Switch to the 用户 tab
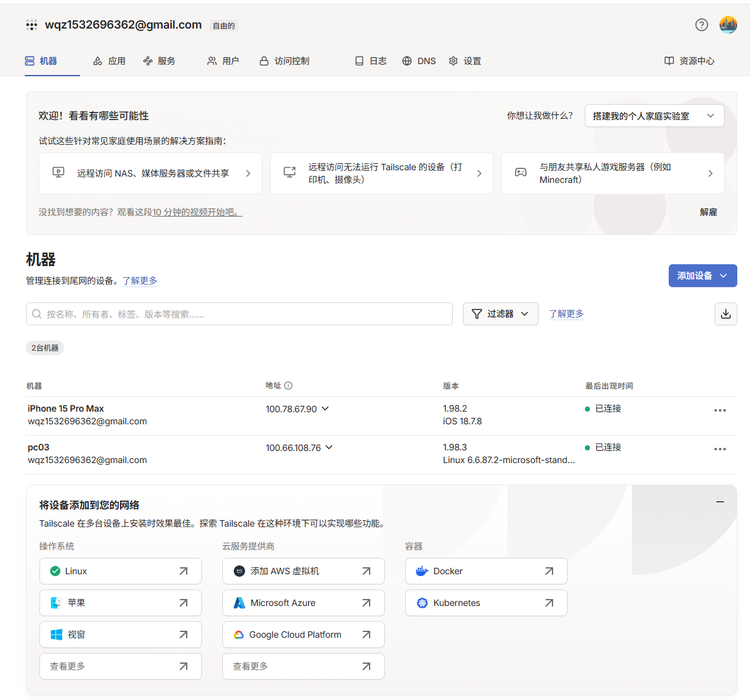The image size is (750, 700). click(223, 61)
